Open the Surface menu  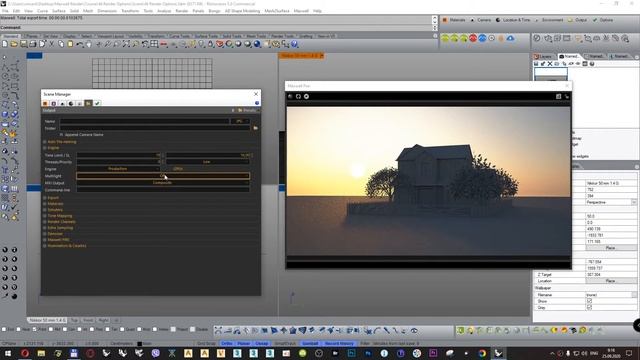click(59, 11)
